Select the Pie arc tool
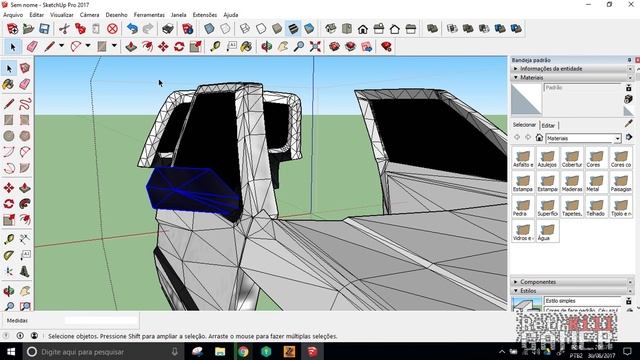Viewport: 640px width, 360px height. (25, 168)
